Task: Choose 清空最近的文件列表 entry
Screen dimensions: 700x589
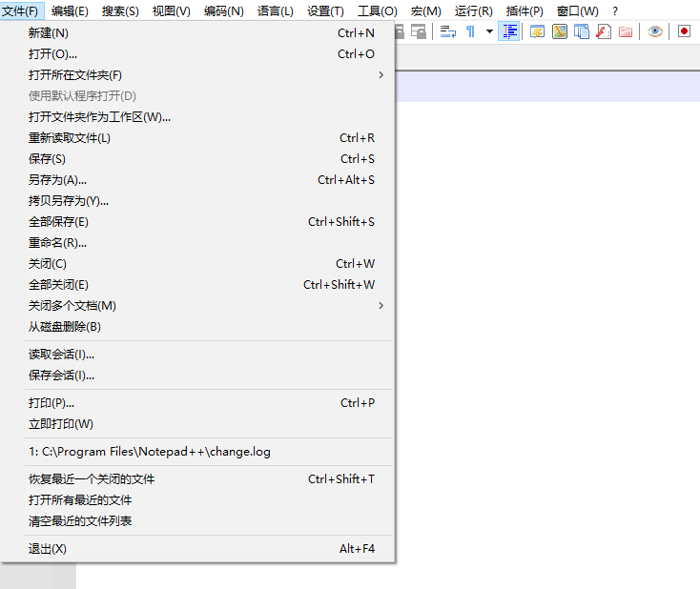Action: point(197,521)
